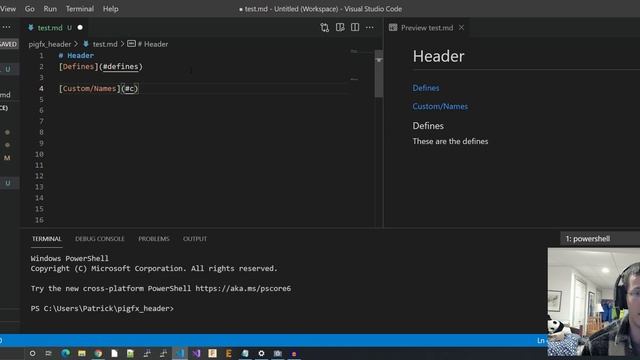Viewport: 640px width, 360px height.
Task: Click the webcam video overlay
Action: (594, 302)
